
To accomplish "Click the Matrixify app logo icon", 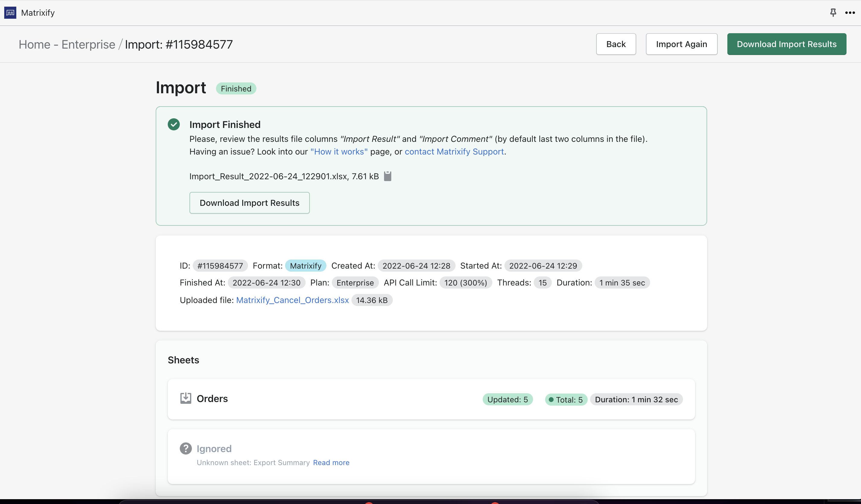I will (10, 13).
